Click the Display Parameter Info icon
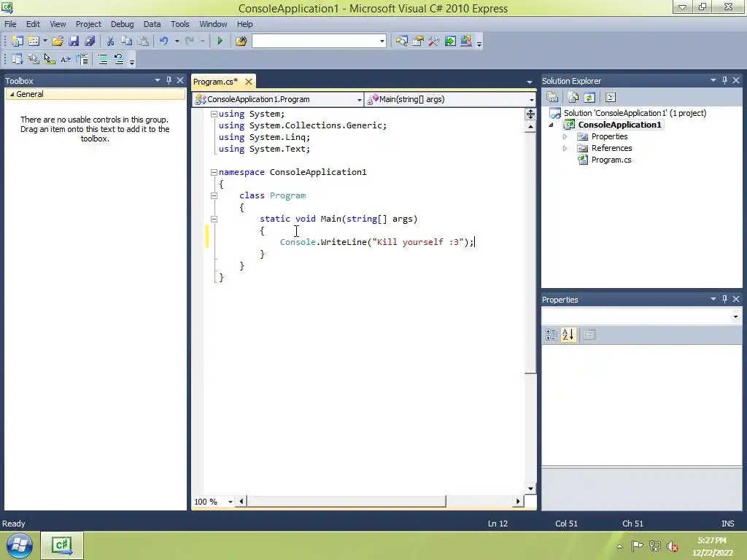 (x=34, y=60)
